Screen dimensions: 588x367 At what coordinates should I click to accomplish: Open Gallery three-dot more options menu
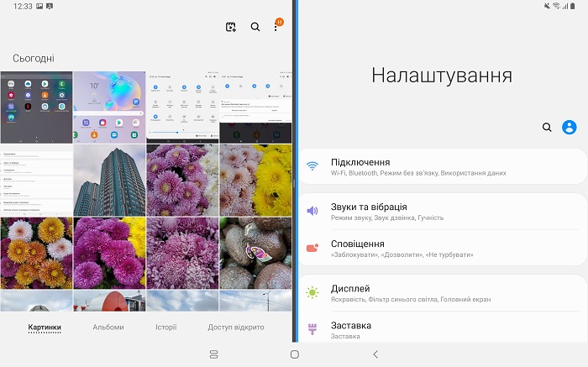(276, 28)
